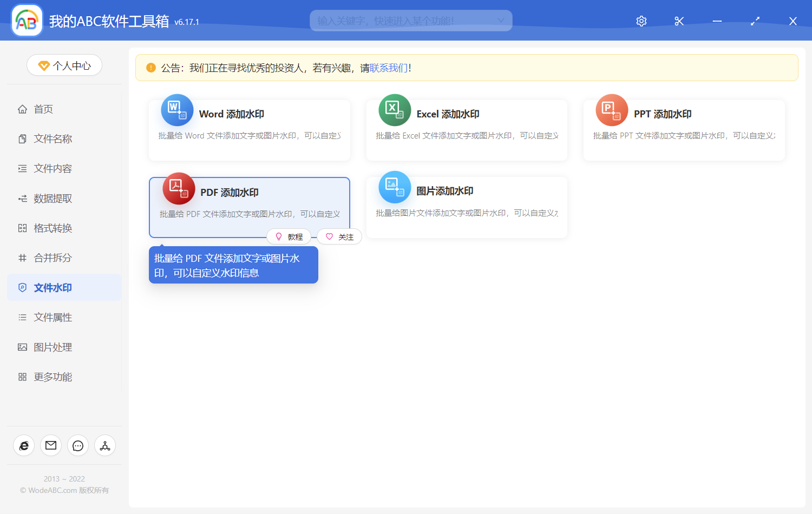Click the share network icon at sidebar bottom
The image size is (812, 514).
104,445
